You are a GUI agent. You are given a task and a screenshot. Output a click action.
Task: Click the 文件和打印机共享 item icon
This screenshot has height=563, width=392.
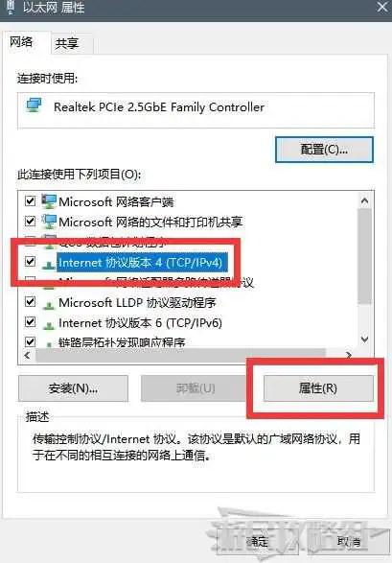coord(49,222)
